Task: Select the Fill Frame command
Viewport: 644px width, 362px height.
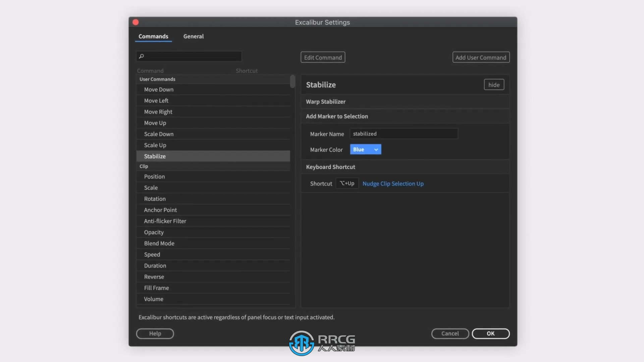Action: point(213,288)
